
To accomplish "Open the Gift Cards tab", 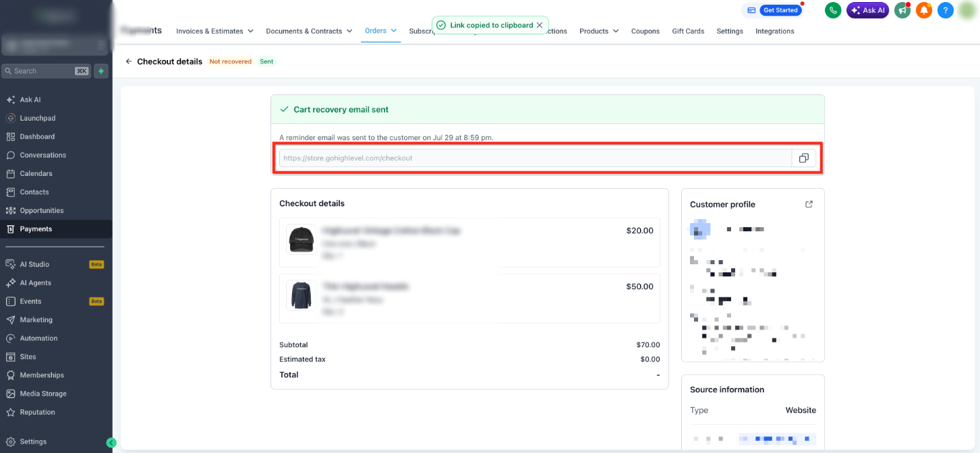I will point(688,31).
